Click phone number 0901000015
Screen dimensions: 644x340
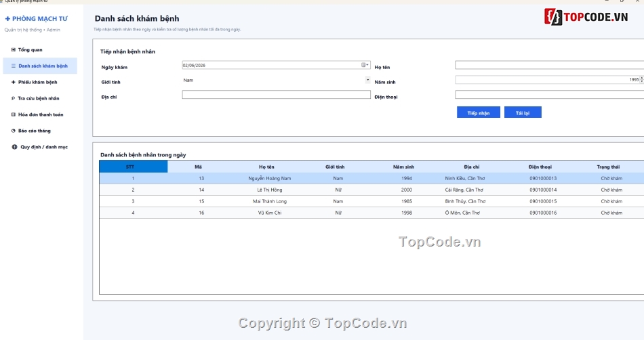point(543,201)
